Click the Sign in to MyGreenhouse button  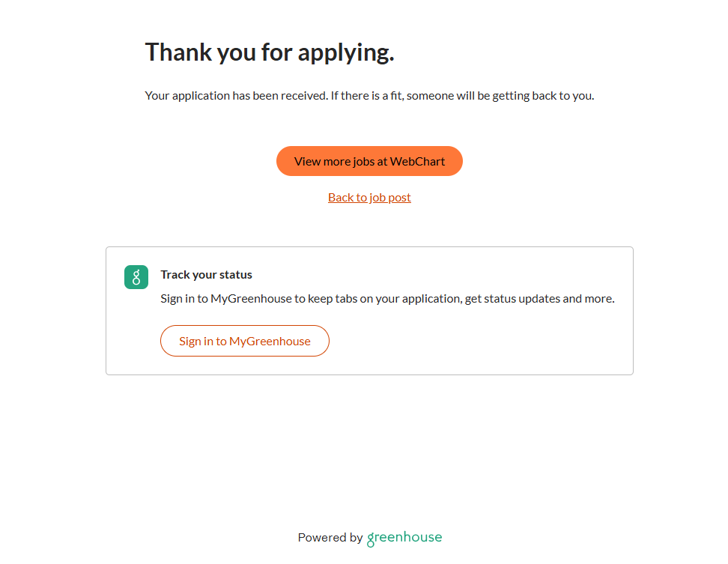245,342
